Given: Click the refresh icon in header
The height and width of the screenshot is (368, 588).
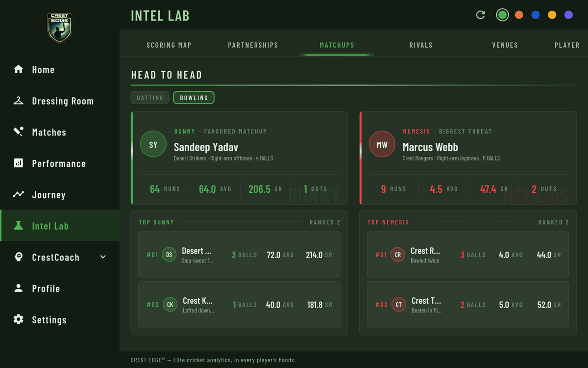Looking at the screenshot, I should [x=481, y=15].
